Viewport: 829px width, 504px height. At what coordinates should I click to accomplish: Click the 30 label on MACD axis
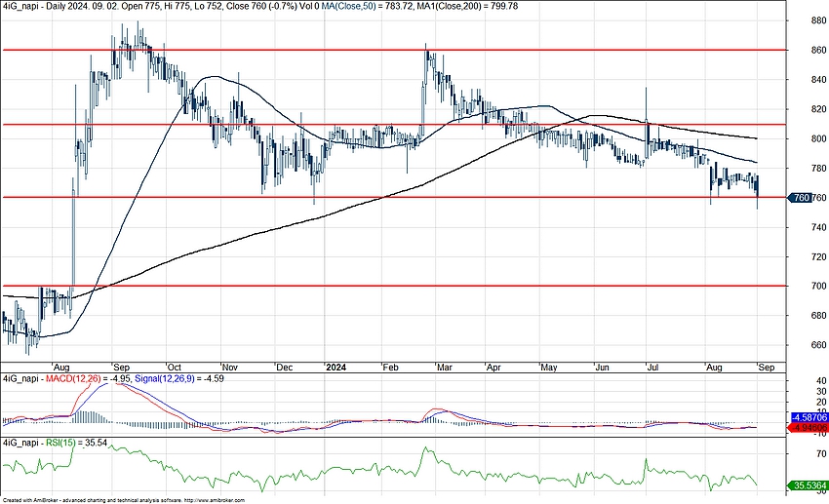821,392
